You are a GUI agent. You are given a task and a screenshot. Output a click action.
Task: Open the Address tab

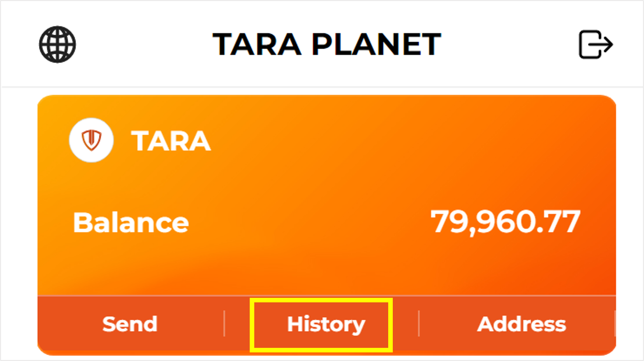521,324
